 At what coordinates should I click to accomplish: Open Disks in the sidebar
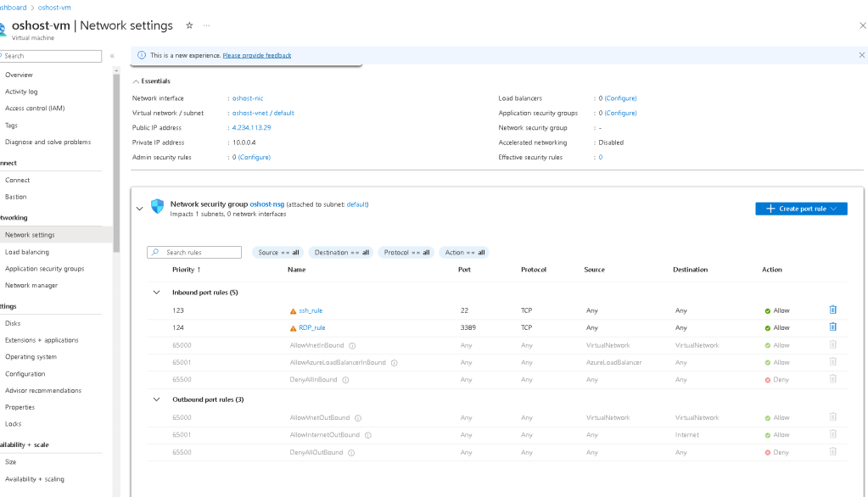[x=13, y=323]
